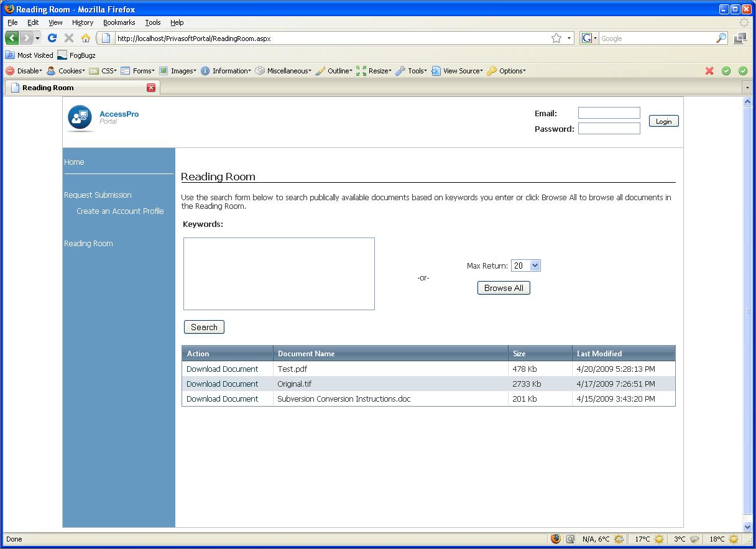
Task: Bookmark this page with the star icon
Action: pyautogui.click(x=556, y=38)
